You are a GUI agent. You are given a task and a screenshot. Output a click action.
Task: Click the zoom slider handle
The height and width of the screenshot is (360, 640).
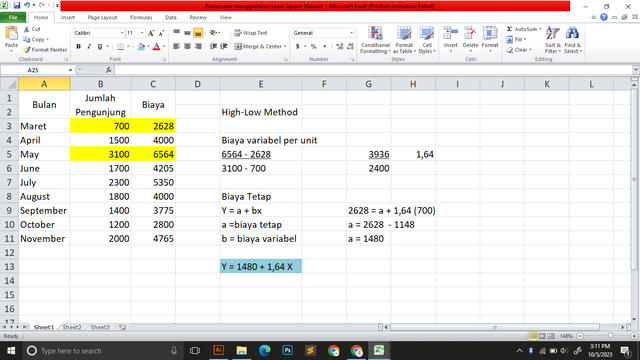[610, 336]
